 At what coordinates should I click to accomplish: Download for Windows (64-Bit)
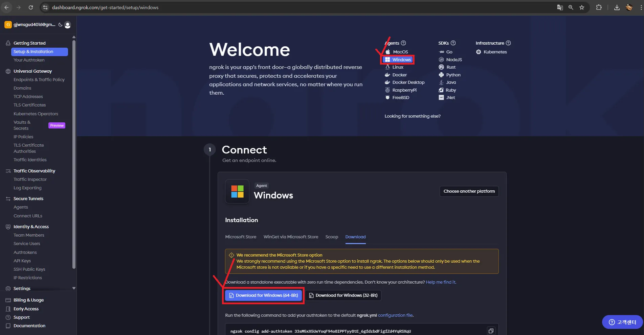click(263, 295)
